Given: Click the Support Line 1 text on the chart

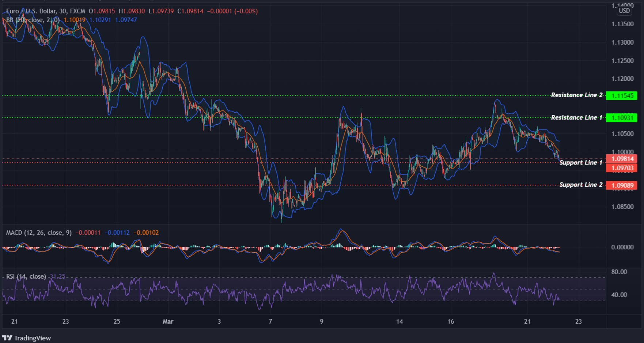Looking at the screenshot, I should tap(581, 163).
